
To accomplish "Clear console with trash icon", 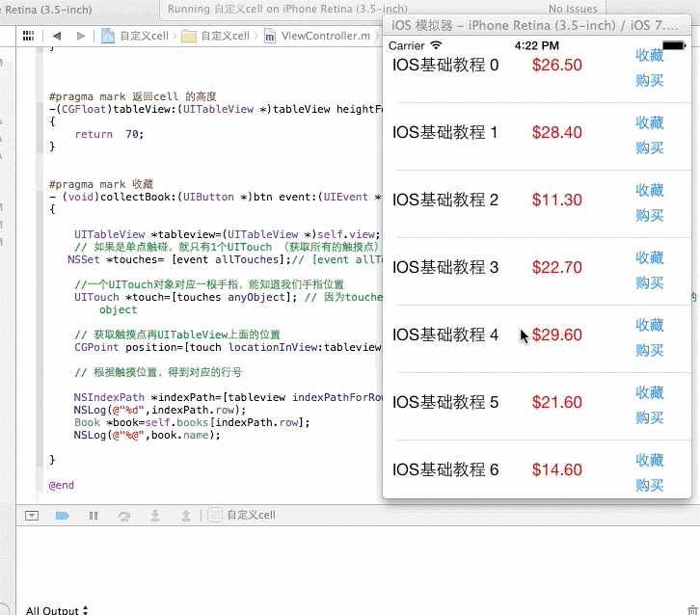I will pos(692,609).
